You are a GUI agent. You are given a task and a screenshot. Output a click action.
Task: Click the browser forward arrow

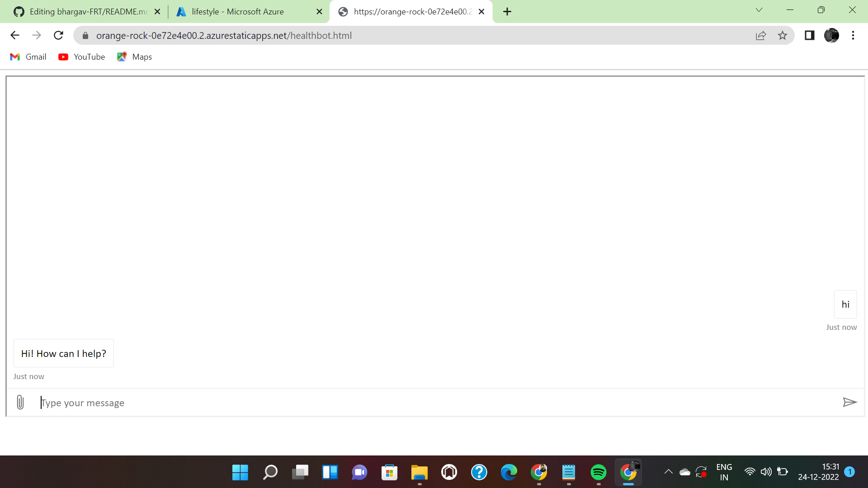[37, 35]
